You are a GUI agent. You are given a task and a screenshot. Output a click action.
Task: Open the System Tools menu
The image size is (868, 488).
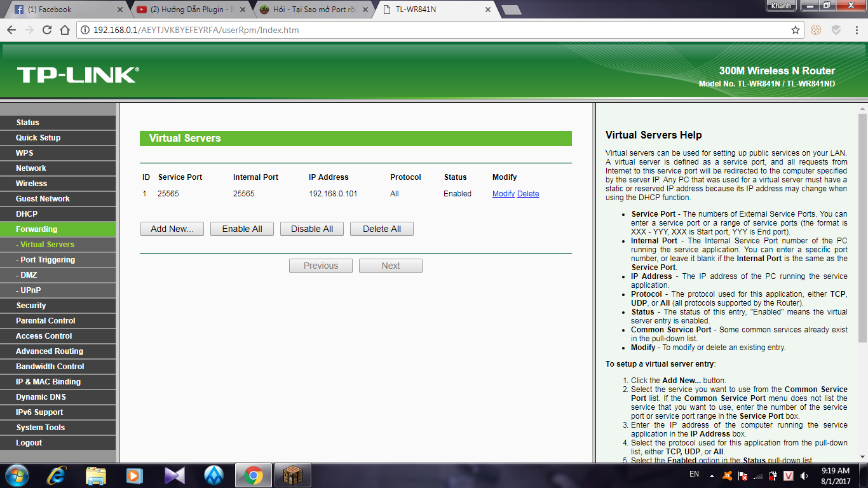[x=58, y=428]
